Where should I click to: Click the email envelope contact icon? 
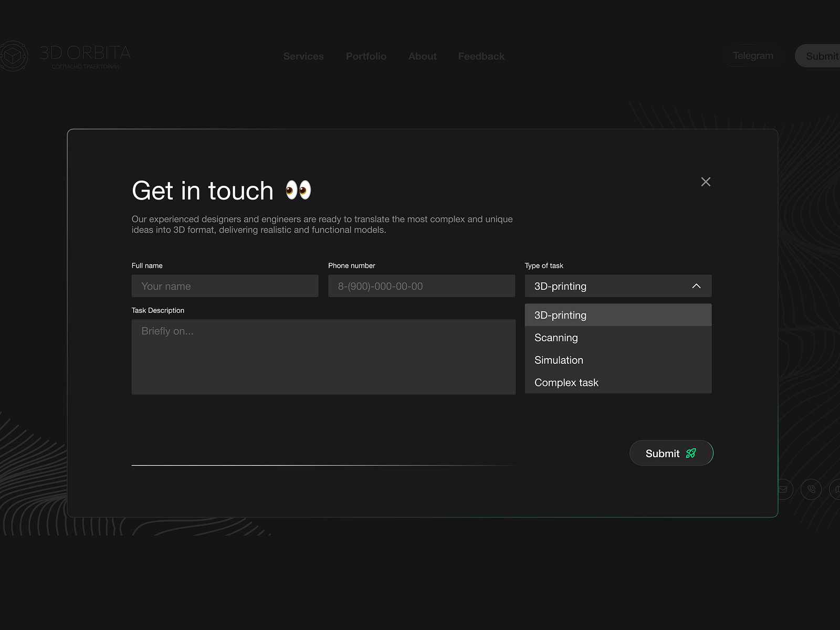[783, 489]
